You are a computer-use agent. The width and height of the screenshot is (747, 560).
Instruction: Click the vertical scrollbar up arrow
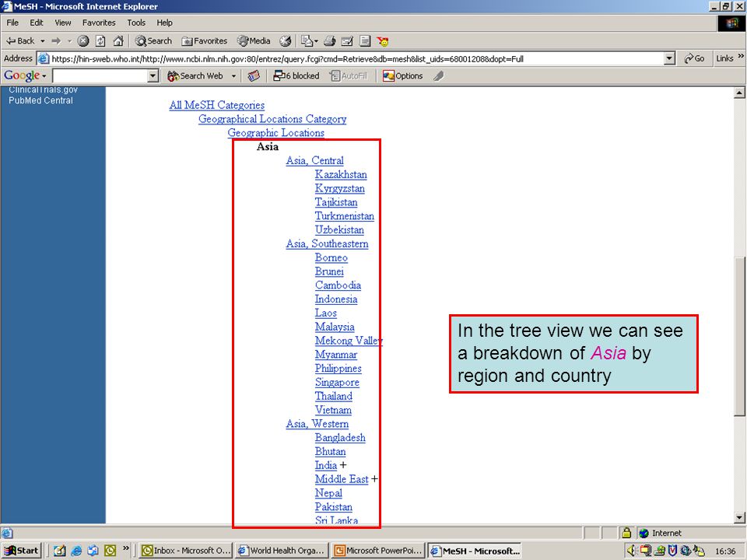(x=739, y=93)
